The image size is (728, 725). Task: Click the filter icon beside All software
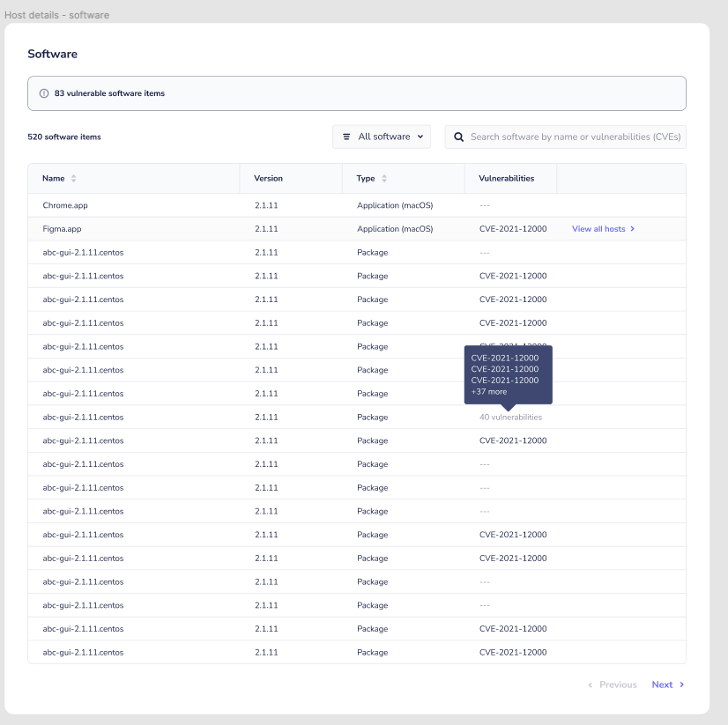coord(346,137)
